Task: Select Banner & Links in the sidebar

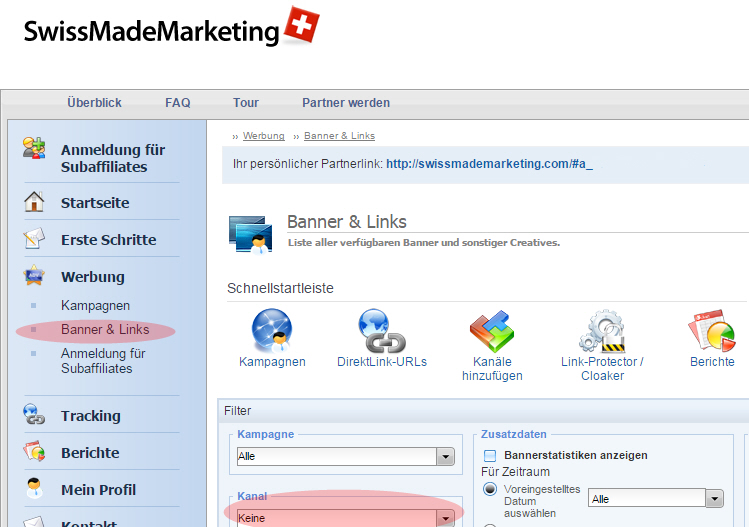Action: pyautogui.click(x=105, y=329)
